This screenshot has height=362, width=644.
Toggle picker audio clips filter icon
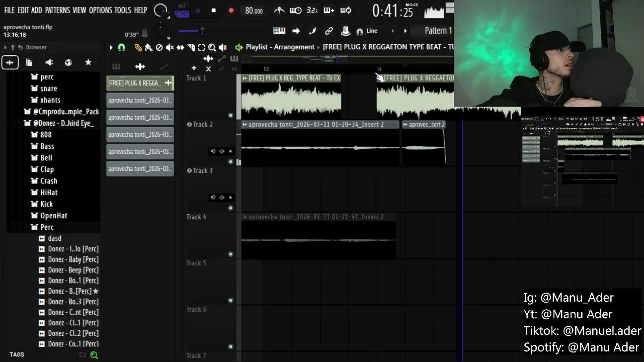140,66
